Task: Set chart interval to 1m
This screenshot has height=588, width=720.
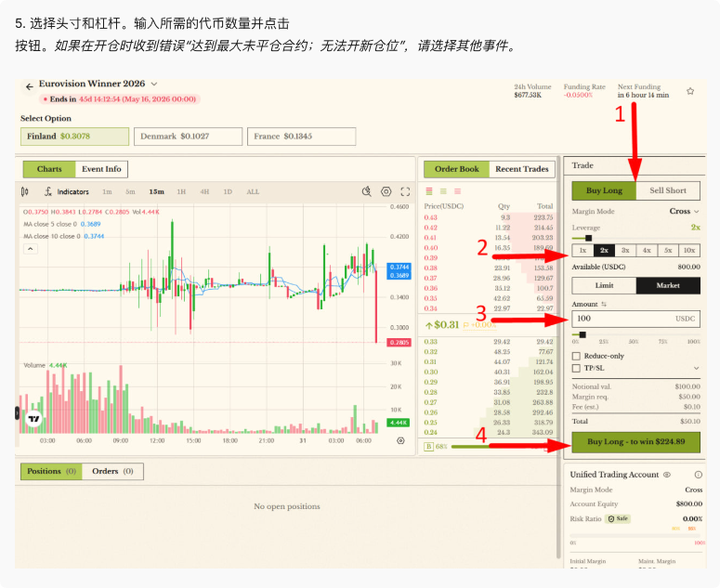Action: coord(107,192)
